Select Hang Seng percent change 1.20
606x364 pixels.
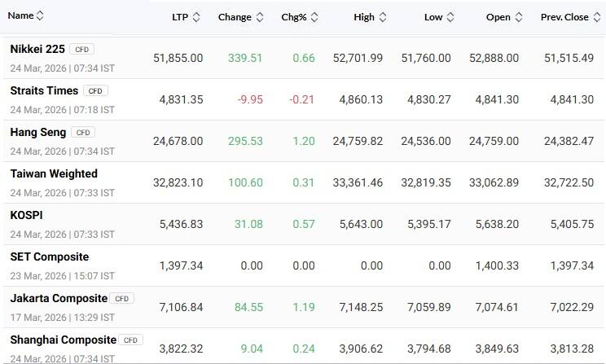(x=304, y=141)
